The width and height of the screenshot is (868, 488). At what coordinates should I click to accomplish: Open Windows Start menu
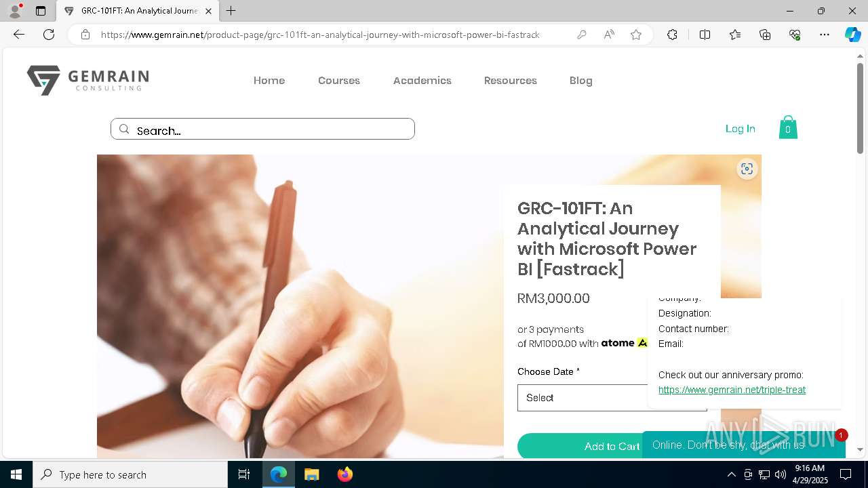(16, 474)
